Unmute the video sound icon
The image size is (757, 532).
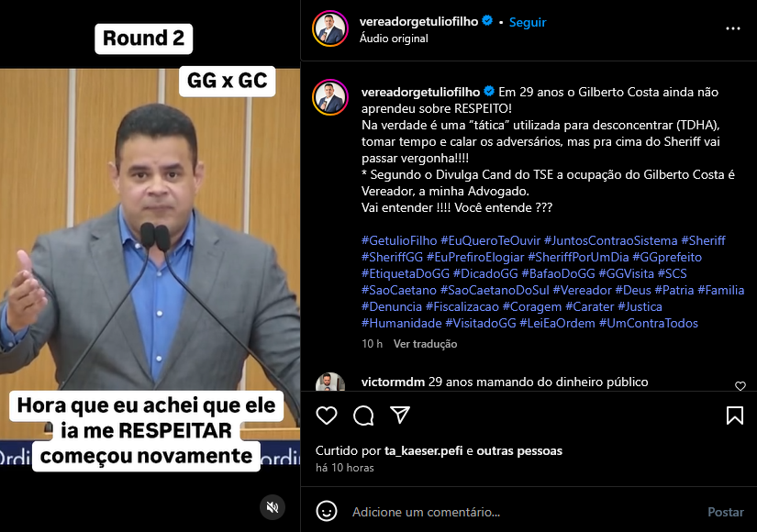tap(273, 507)
